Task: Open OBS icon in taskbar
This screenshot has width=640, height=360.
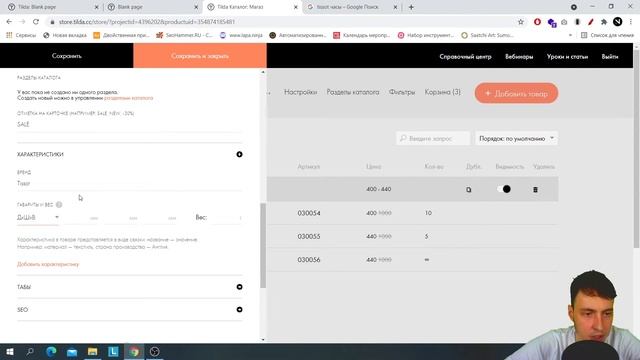Action: pos(155,352)
